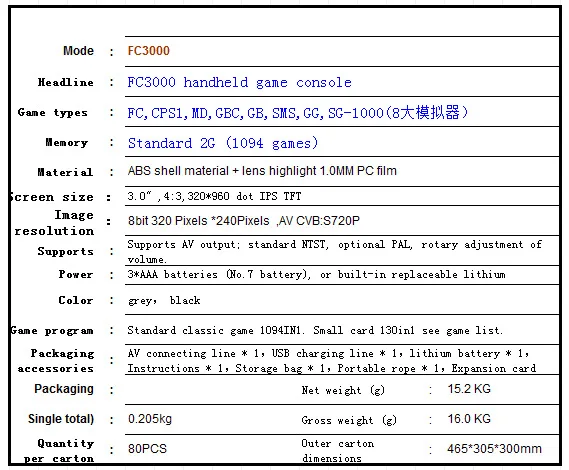Select the '465*305*300mm' dimensions value
Image resolution: width=569 pixels, height=470 pixels.
[494, 449]
